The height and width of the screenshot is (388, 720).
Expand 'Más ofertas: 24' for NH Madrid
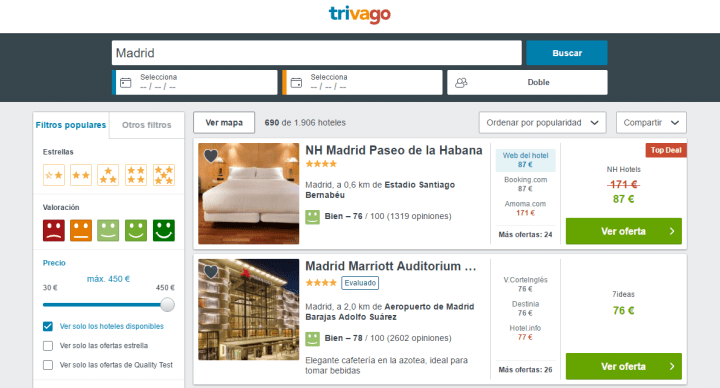click(525, 235)
